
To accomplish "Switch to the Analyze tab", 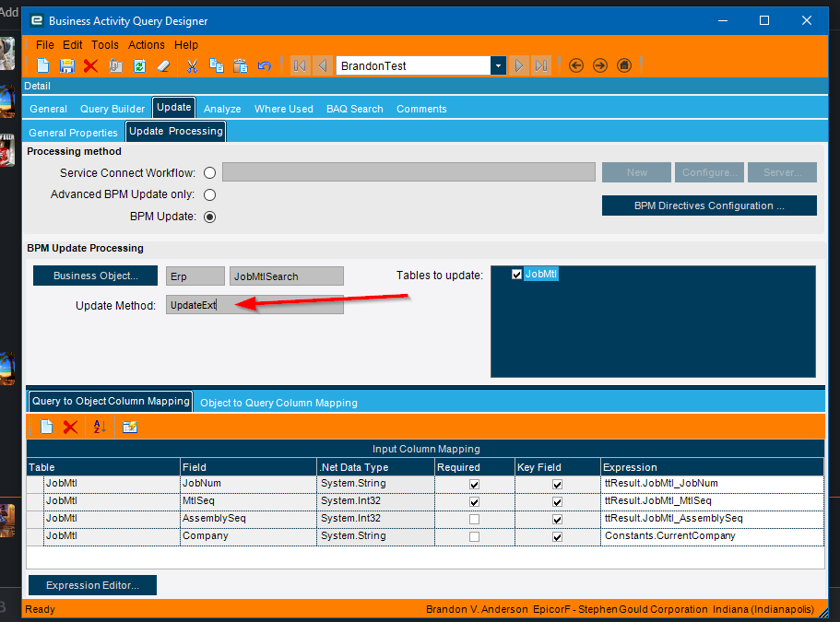I will (222, 109).
